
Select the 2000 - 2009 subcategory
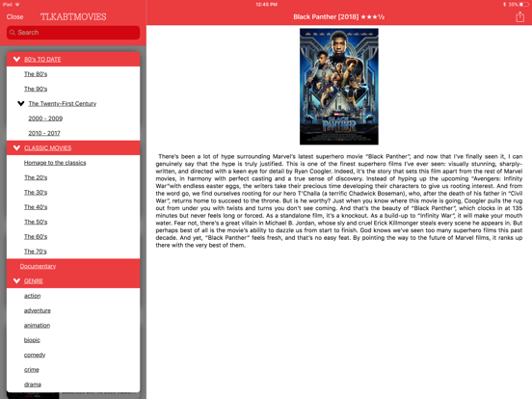[x=45, y=119]
